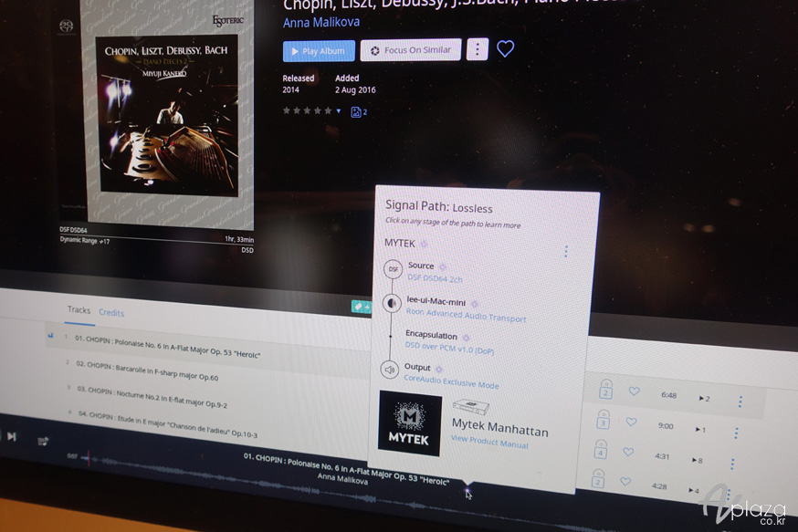Switch to the Credits tab
This screenshot has width=798, height=532.
point(111,312)
